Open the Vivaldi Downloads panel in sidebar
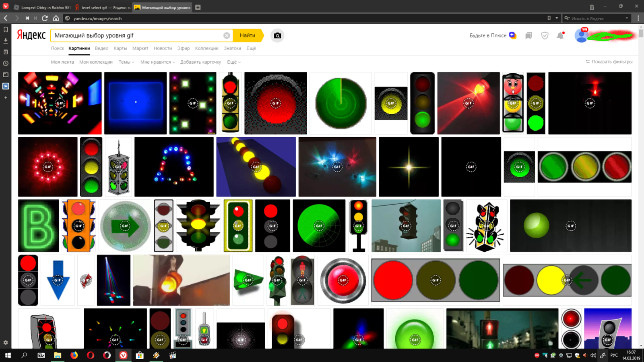The image size is (644, 362). click(x=6, y=41)
